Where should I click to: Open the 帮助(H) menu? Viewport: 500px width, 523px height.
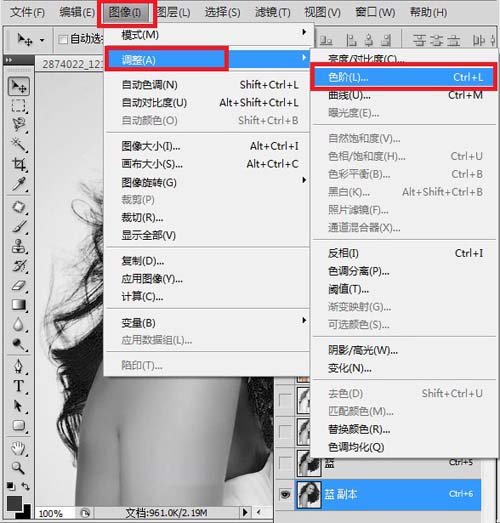428,13
